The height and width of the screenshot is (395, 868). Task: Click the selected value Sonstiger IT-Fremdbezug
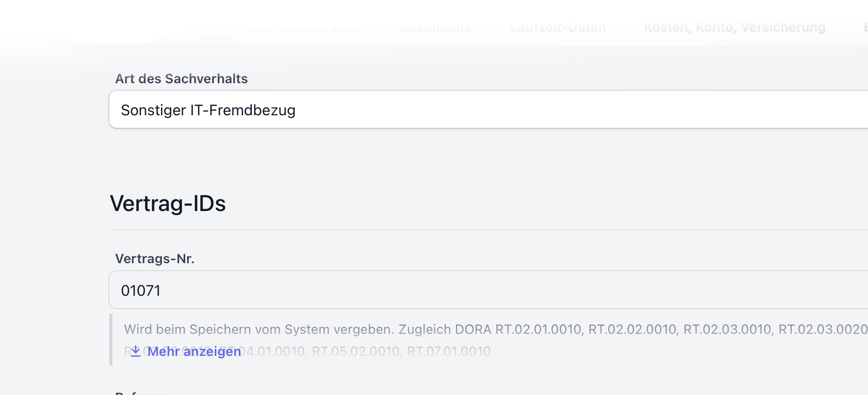[208, 110]
